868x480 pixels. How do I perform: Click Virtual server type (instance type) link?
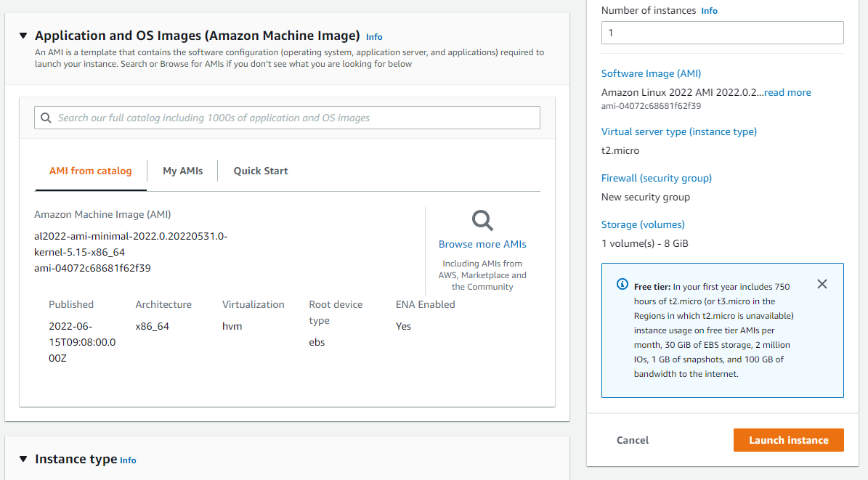point(678,131)
